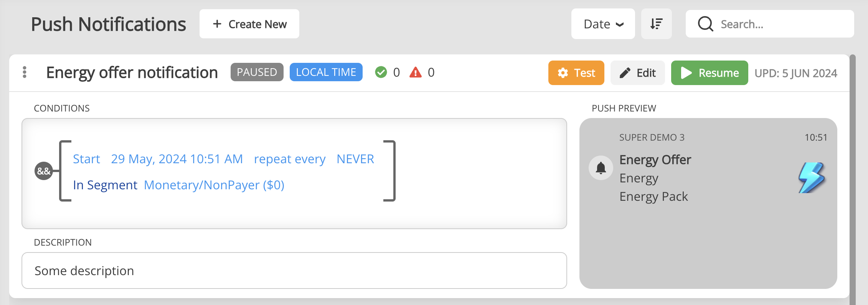Image resolution: width=868 pixels, height=305 pixels.
Task: Click the gear icon on the Test button
Action: [562, 72]
